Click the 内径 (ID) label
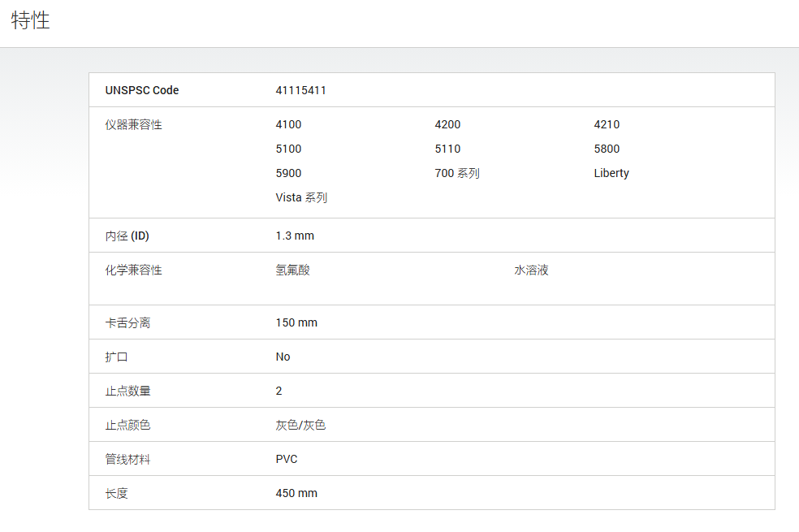799x532 pixels. click(127, 236)
